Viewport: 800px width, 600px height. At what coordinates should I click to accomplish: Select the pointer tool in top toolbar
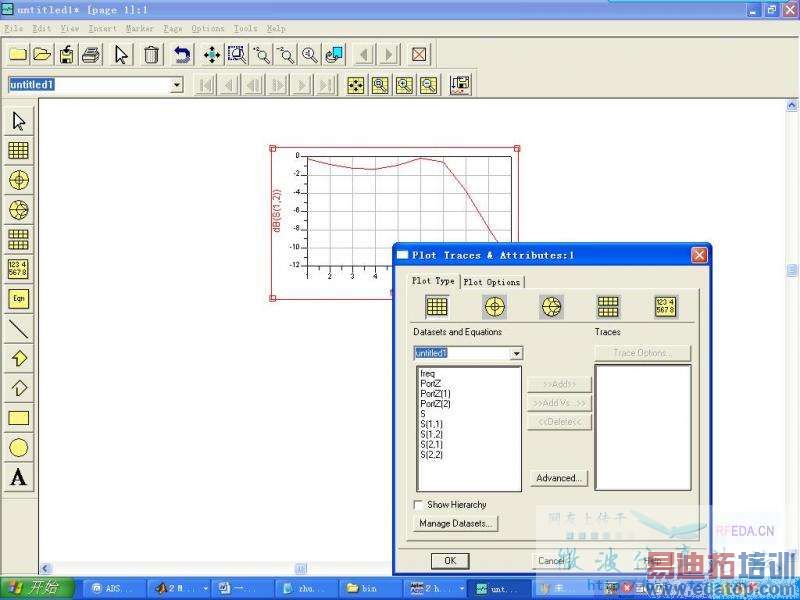pyautogui.click(x=121, y=54)
